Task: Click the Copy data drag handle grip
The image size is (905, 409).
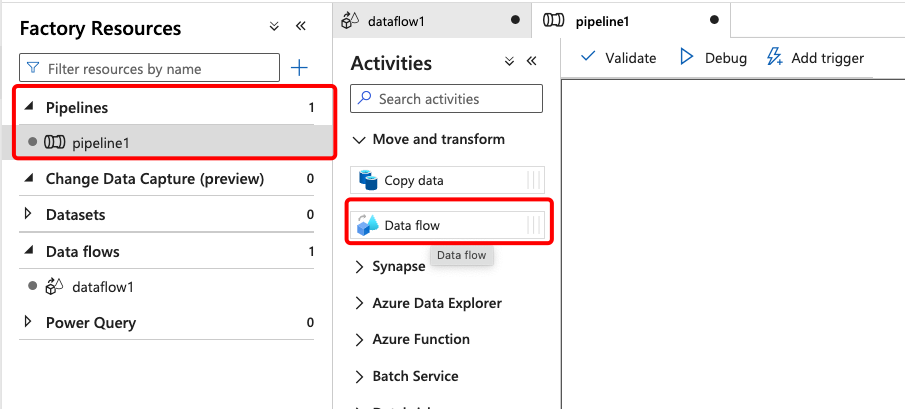Action: click(534, 181)
